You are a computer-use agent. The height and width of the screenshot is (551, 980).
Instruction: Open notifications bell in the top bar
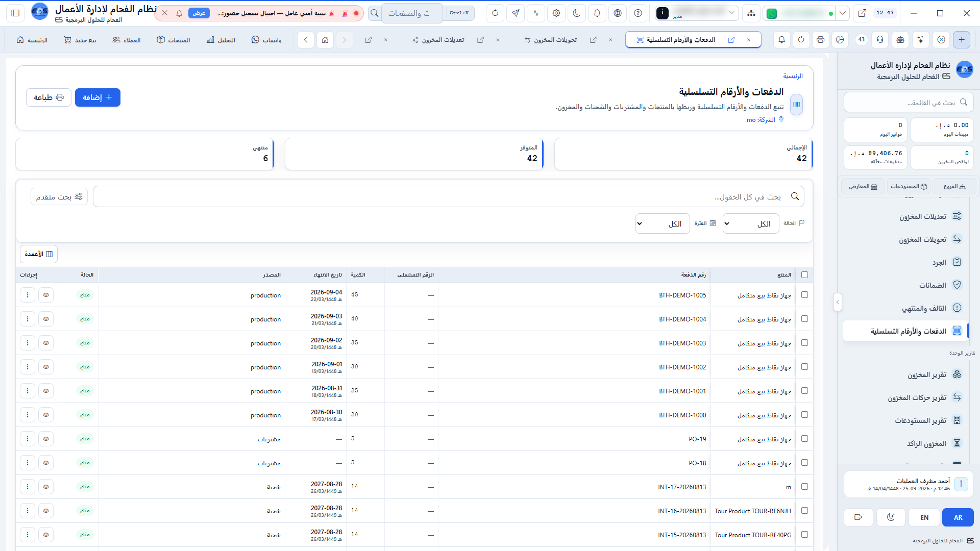[597, 13]
